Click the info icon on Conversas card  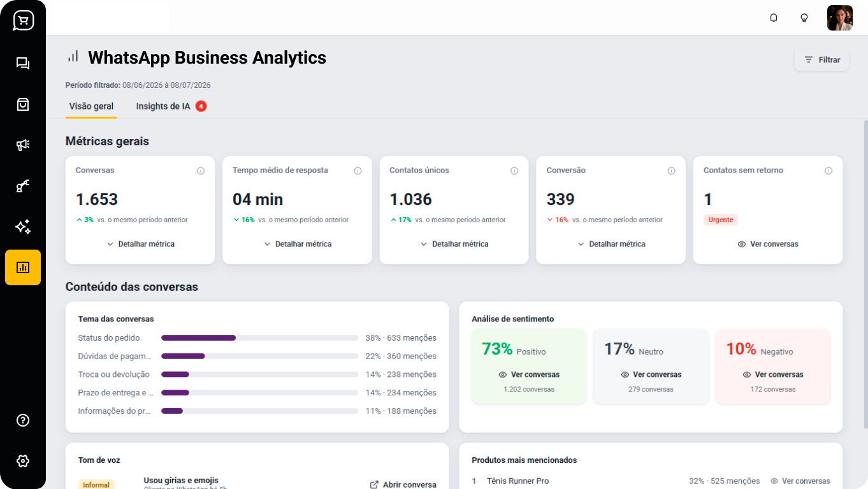pos(201,171)
